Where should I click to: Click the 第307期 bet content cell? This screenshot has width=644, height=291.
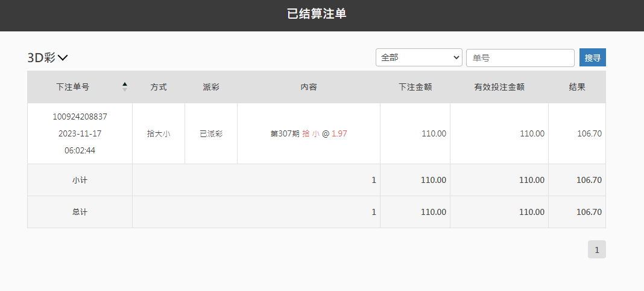pyautogui.click(x=285, y=134)
